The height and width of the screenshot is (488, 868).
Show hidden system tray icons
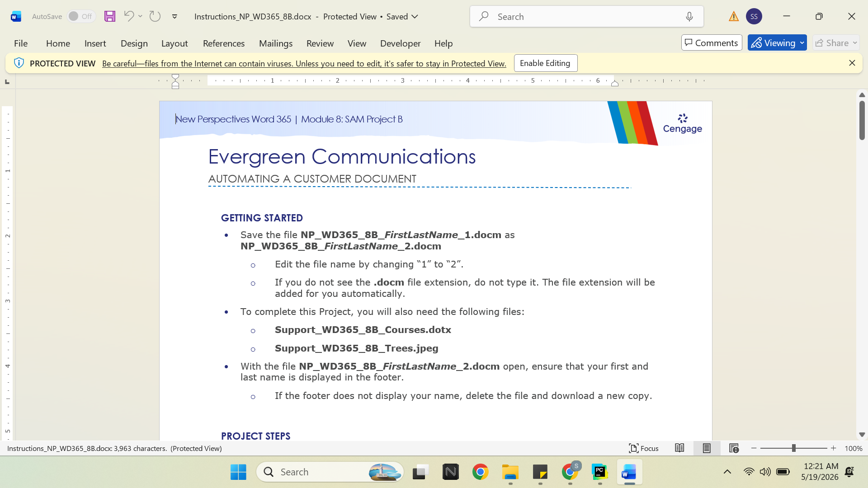(x=727, y=472)
